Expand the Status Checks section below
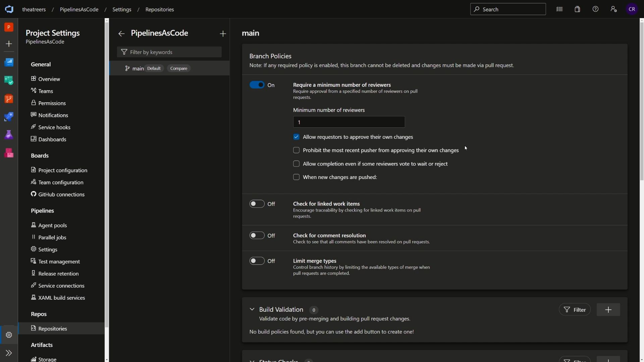Image resolution: width=644 pixels, height=362 pixels. click(x=252, y=360)
